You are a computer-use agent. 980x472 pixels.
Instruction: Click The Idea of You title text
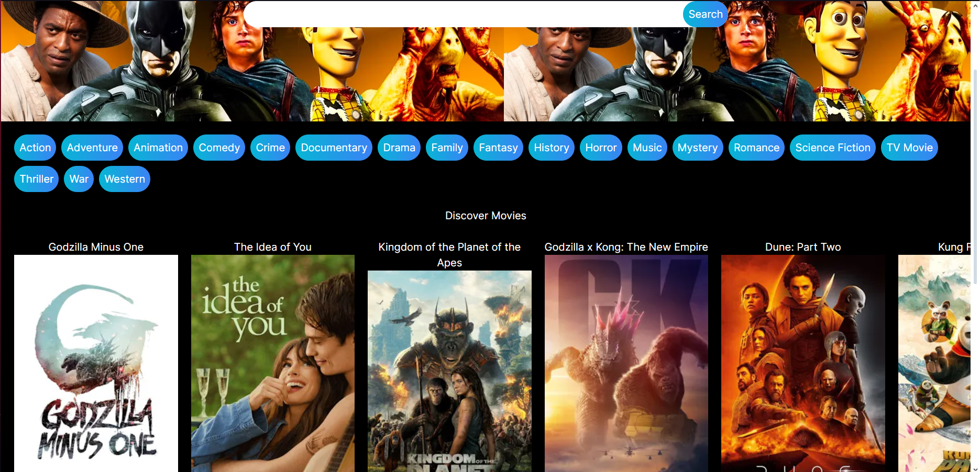(x=273, y=247)
